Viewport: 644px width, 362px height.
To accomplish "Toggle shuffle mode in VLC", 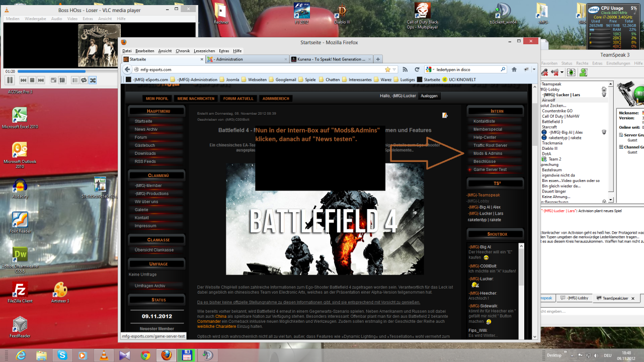I will click(x=93, y=80).
